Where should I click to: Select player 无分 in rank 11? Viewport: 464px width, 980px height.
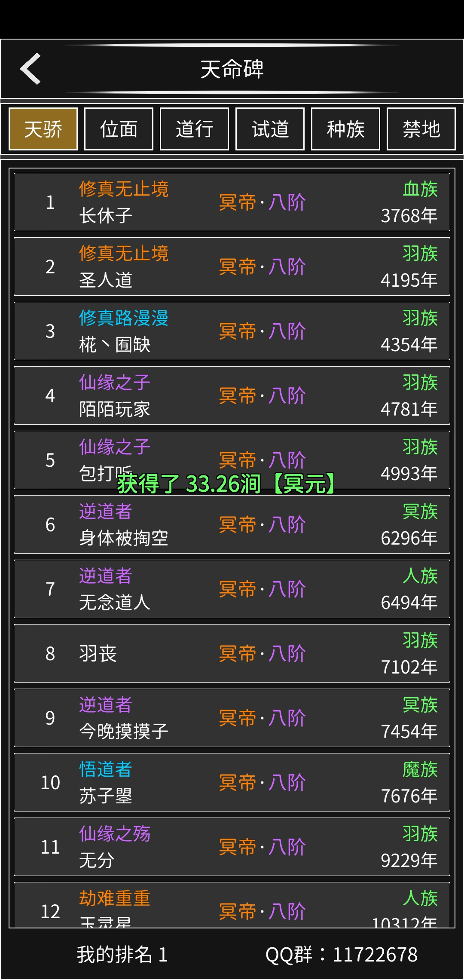pyautogui.click(x=232, y=847)
